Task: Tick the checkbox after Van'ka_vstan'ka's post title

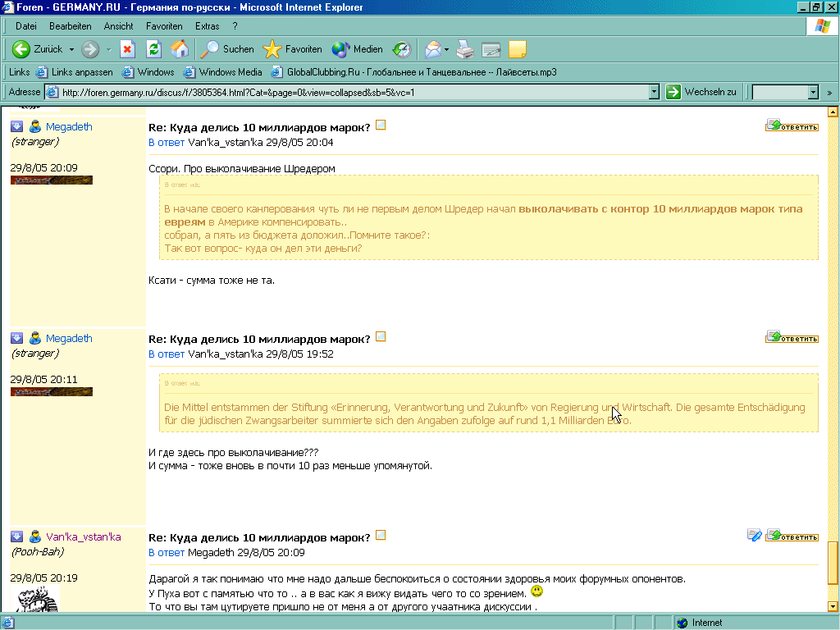Action: point(381,535)
